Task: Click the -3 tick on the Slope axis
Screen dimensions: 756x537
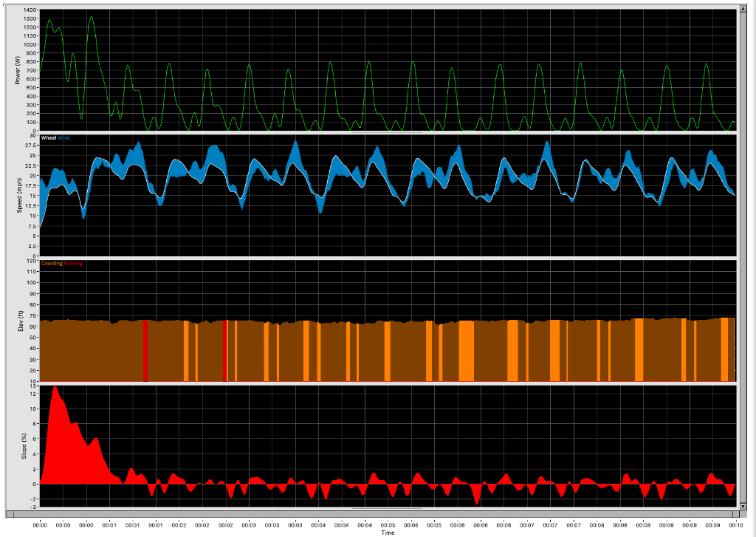Action: point(33,507)
